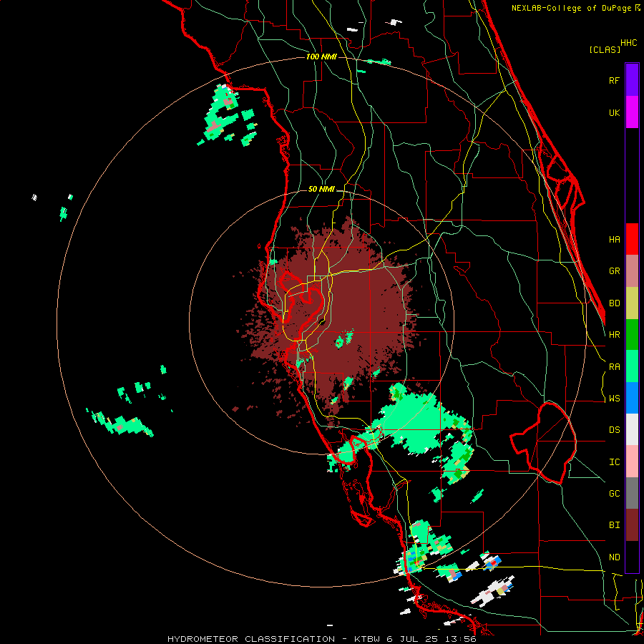Screen dimensions: 644x644
Task: Click the RF legend label
Action: (x=615, y=80)
